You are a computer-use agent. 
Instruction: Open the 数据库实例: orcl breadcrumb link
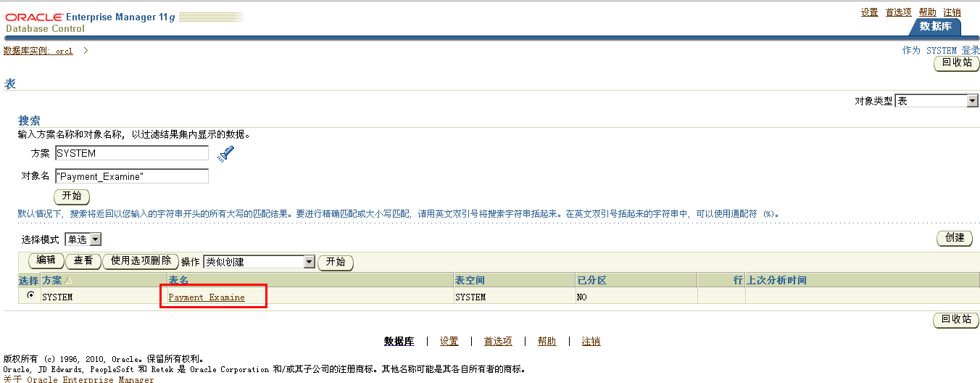(x=38, y=51)
